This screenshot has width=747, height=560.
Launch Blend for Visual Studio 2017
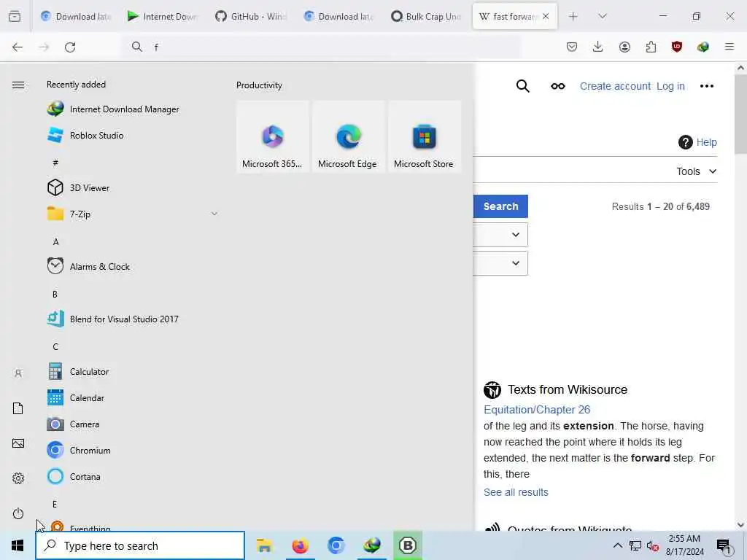113,319
